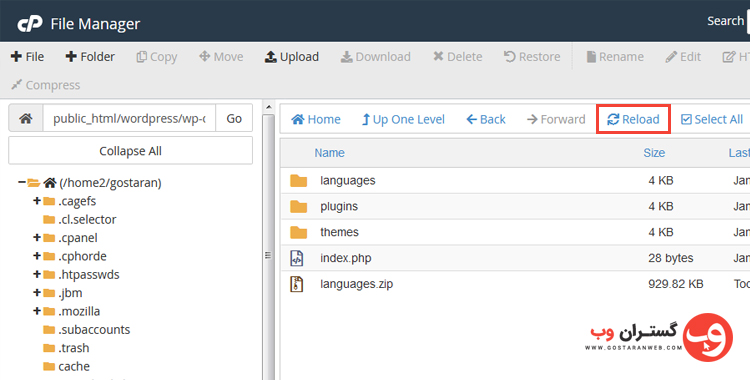Click the home icon beside path field
This screenshot has width=750, height=380.
[26, 118]
